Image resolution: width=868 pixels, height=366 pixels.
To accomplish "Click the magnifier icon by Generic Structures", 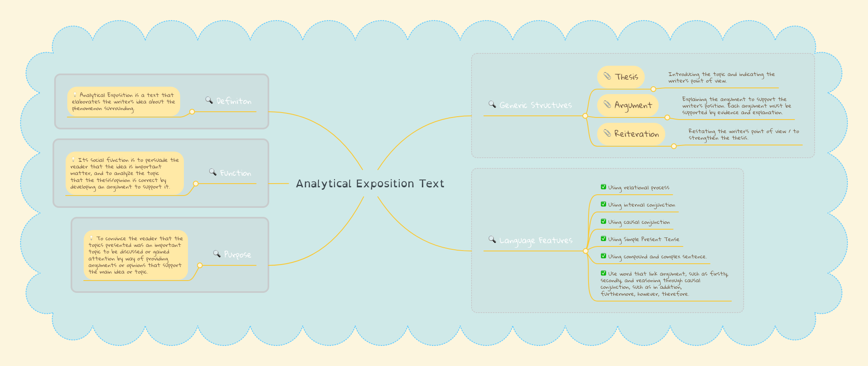I will click(x=492, y=104).
